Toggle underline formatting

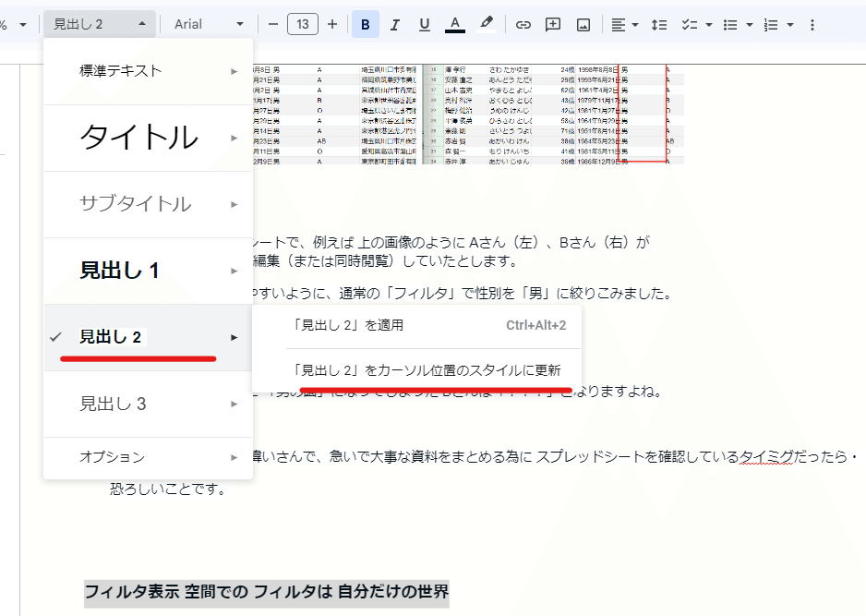(424, 24)
